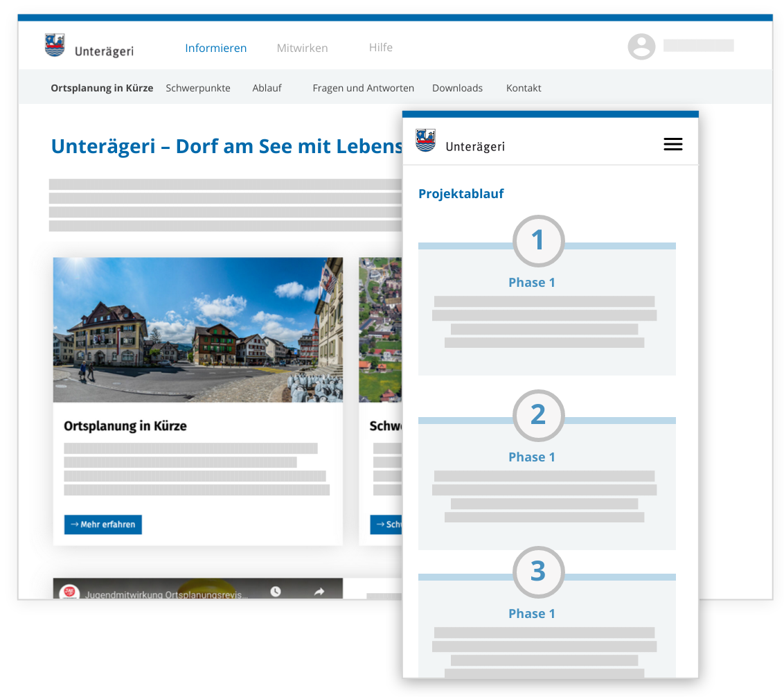
Task: Go to the Downloads page
Action: pyautogui.click(x=457, y=88)
